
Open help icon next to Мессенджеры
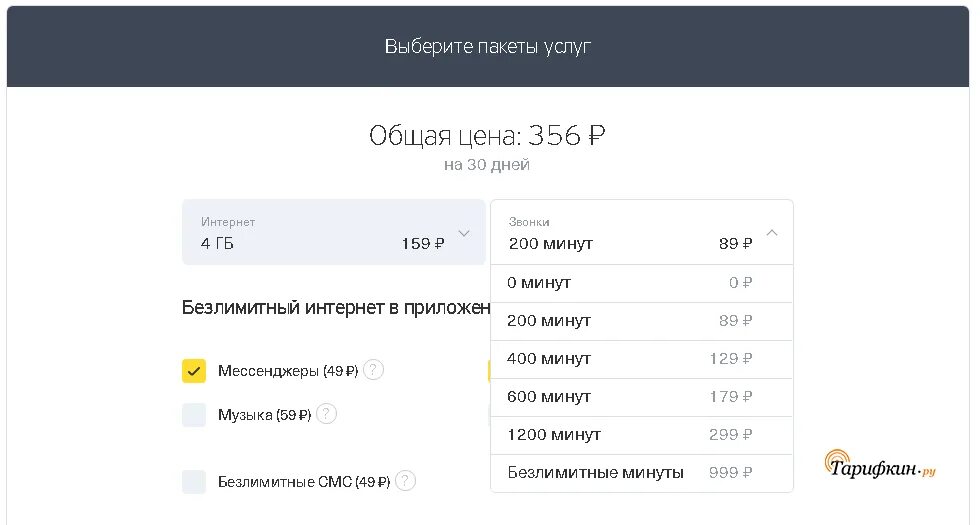pos(373,370)
